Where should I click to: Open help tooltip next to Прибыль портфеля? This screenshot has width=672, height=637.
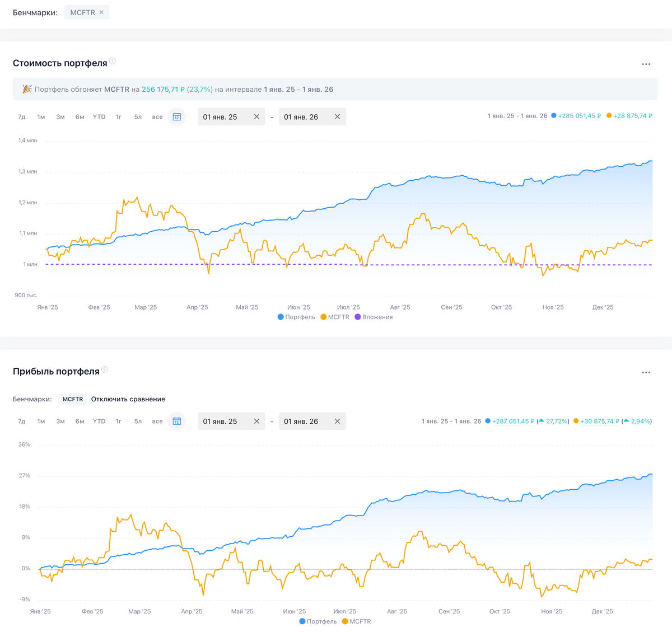click(x=105, y=369)
